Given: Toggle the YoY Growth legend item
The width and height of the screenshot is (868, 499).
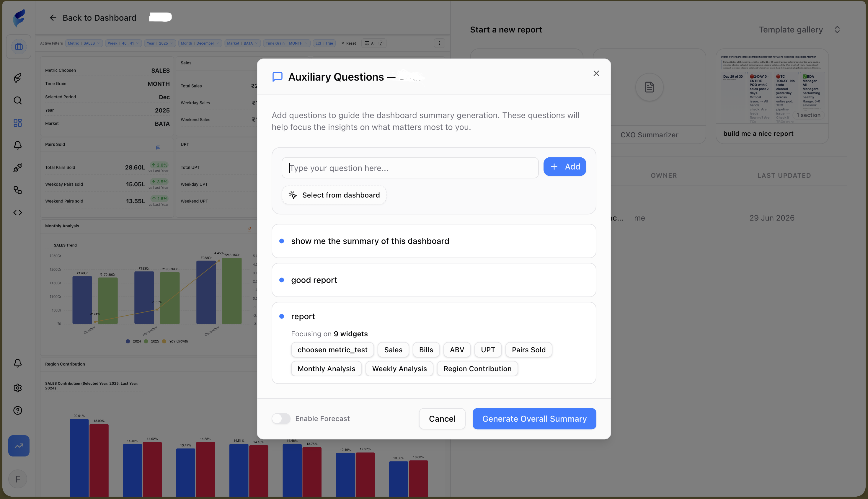Looking at the screenshot, I should tap(175, 341).
